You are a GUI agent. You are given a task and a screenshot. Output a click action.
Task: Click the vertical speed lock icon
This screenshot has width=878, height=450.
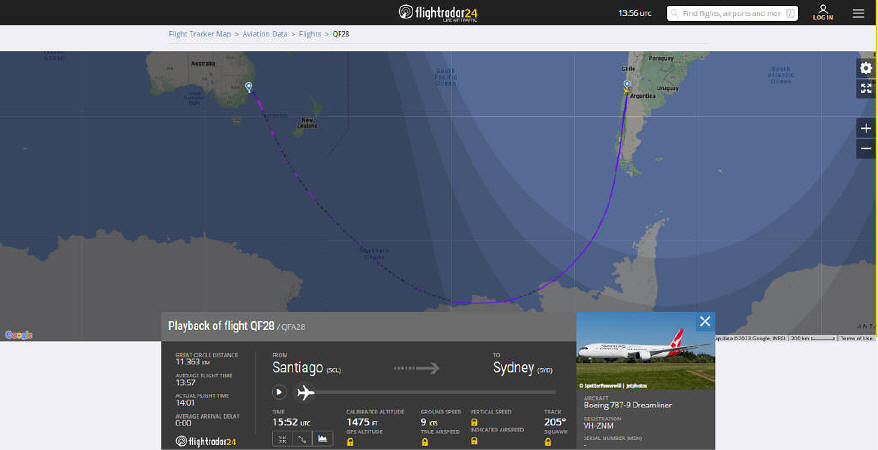pyautogui.click(x=474, y=422)
